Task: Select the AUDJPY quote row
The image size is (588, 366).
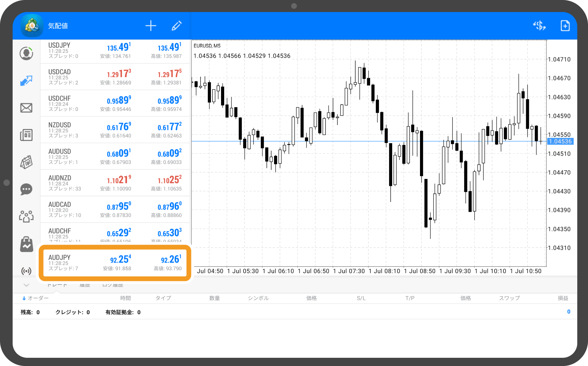Action: (115, 263)
